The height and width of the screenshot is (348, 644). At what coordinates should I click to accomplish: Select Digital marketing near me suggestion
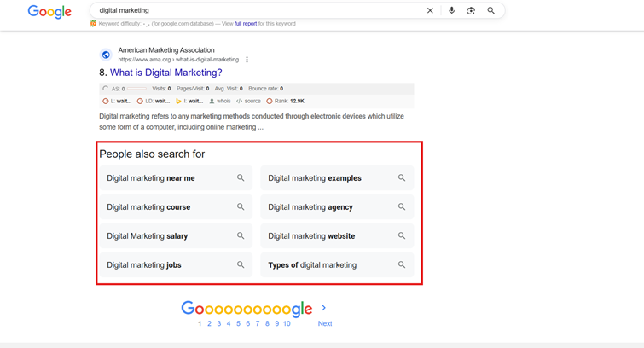[x=151, y=178]
